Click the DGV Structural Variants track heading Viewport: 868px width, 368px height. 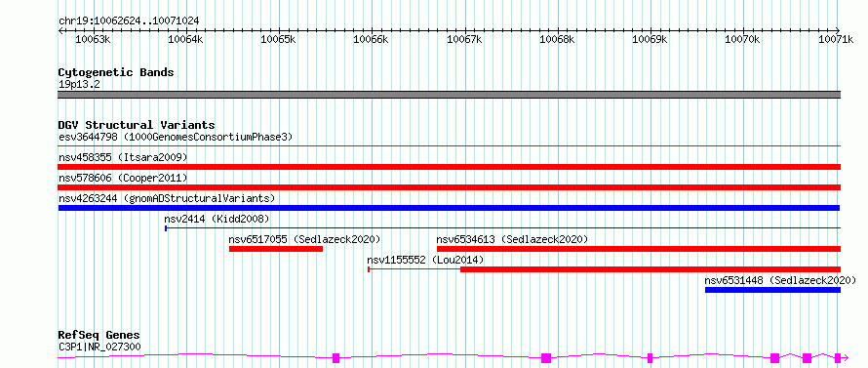[x=137, y=125]
